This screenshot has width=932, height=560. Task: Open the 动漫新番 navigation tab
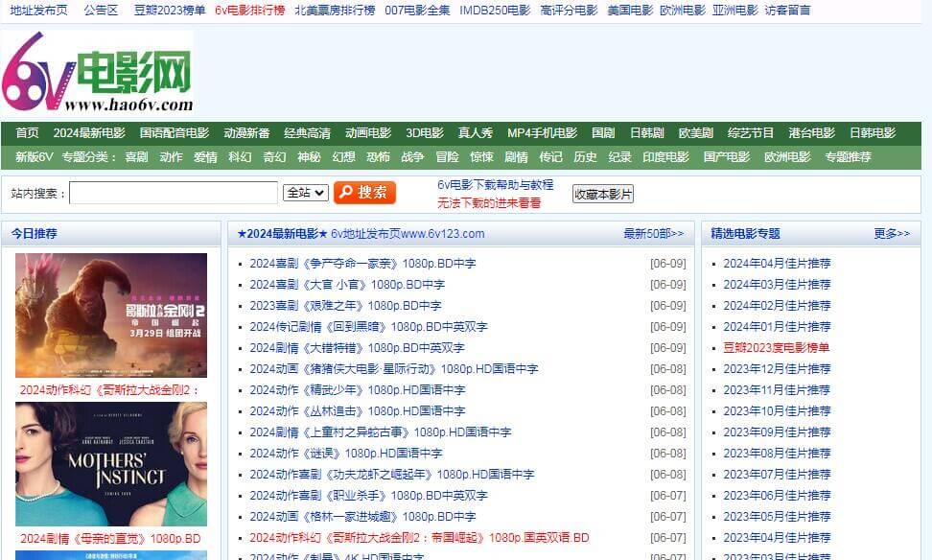(x=246, y=133)
